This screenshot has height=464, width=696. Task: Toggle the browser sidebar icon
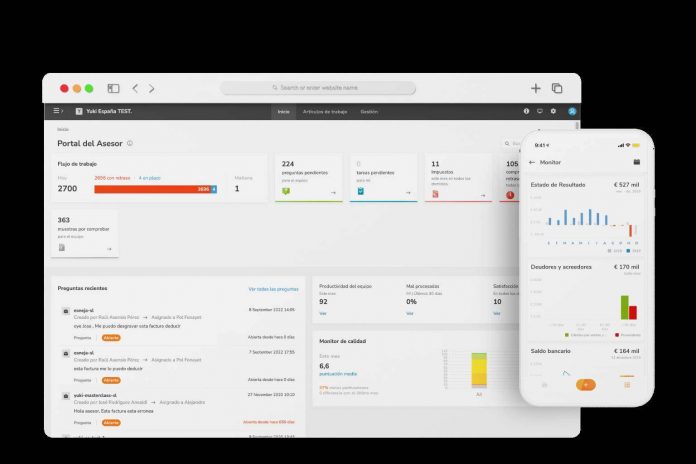pyautogui.click(x=113, y=88)
